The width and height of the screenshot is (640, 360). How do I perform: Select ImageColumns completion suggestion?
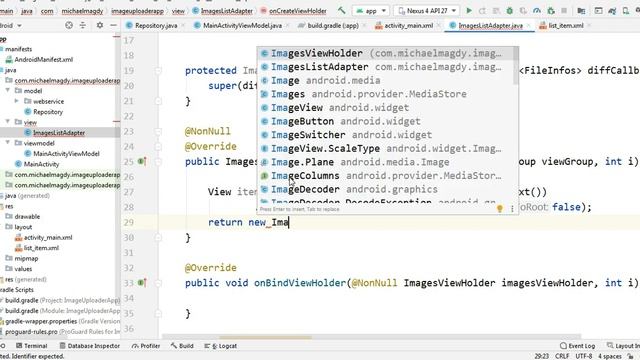click(x=385, y=176)
